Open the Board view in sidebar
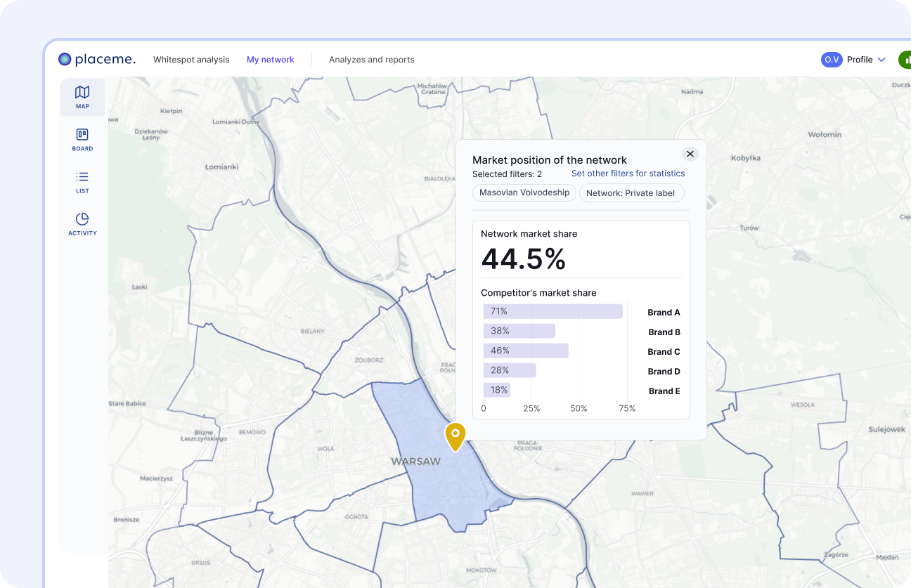Screen dimensions: 911x588 82,139
